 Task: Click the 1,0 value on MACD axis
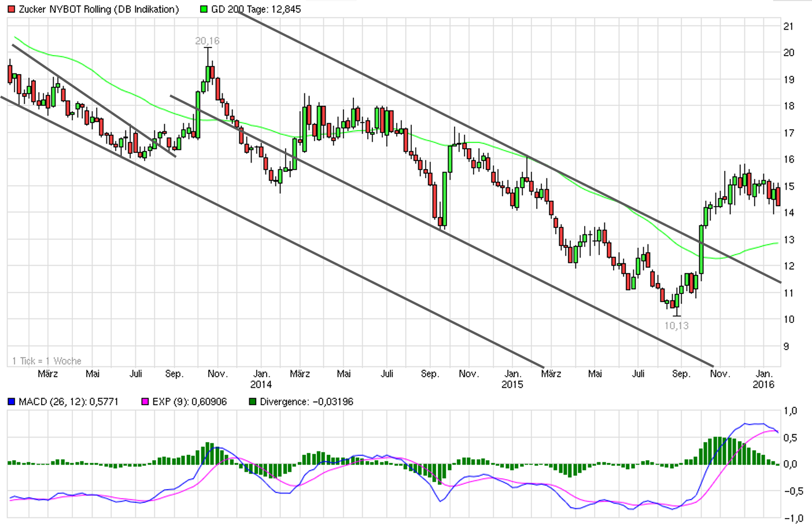point(790,411)
